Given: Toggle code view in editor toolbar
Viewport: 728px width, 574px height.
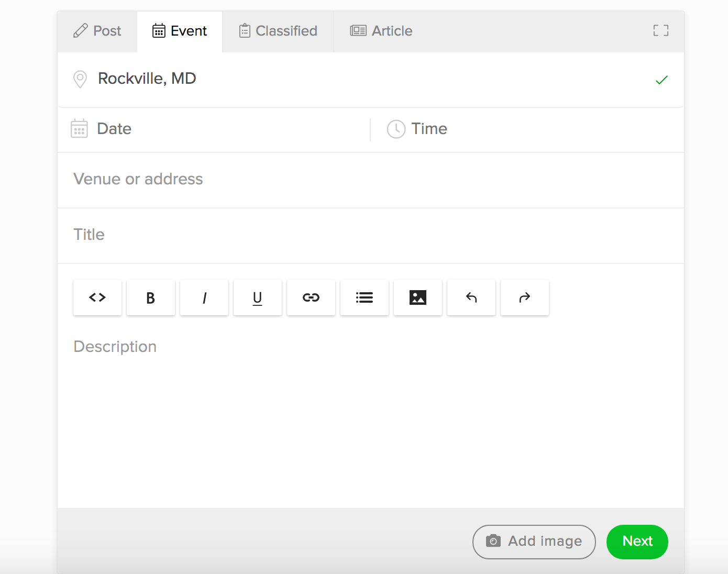Looking at the screenshot, I should [x=97, y=297].
